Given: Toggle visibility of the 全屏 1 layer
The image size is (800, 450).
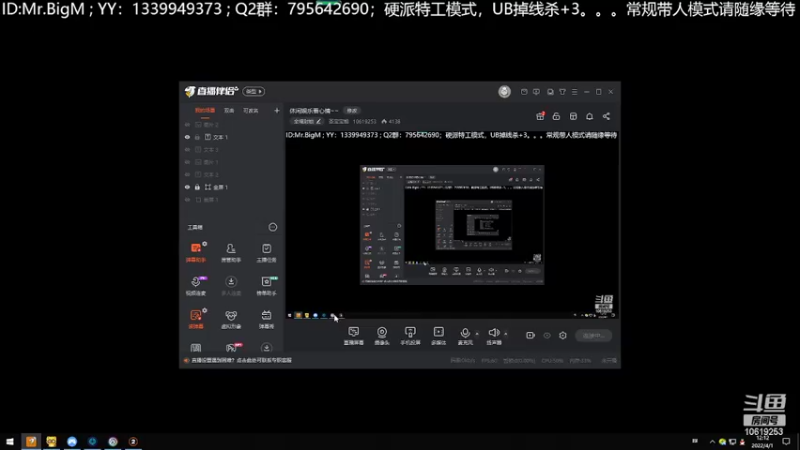Looking at the screenshot, I should point(187,187).
